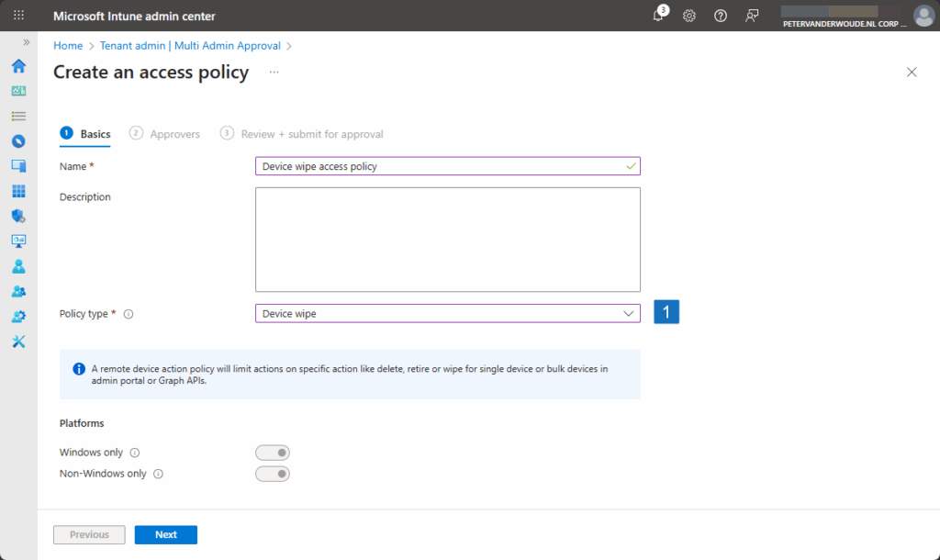Switch to the Approvers step tab
Screen dimensions: 940x560
174,134
